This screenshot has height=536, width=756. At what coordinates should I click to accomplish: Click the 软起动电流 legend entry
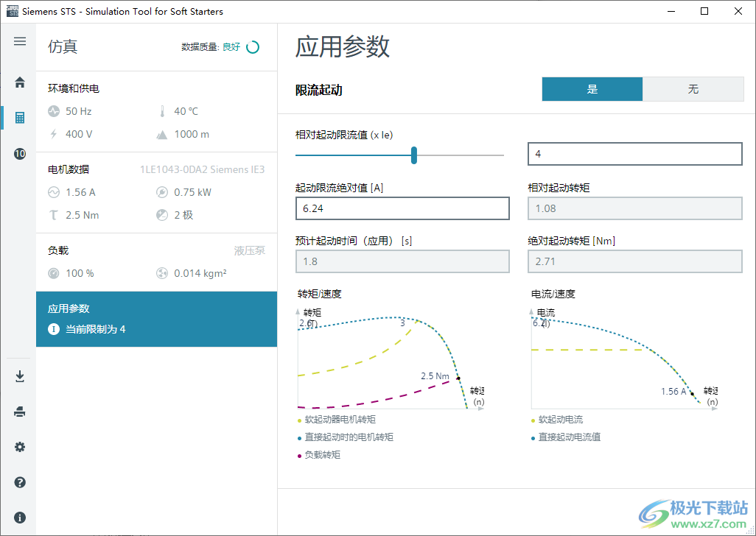(x=557, y=420)
